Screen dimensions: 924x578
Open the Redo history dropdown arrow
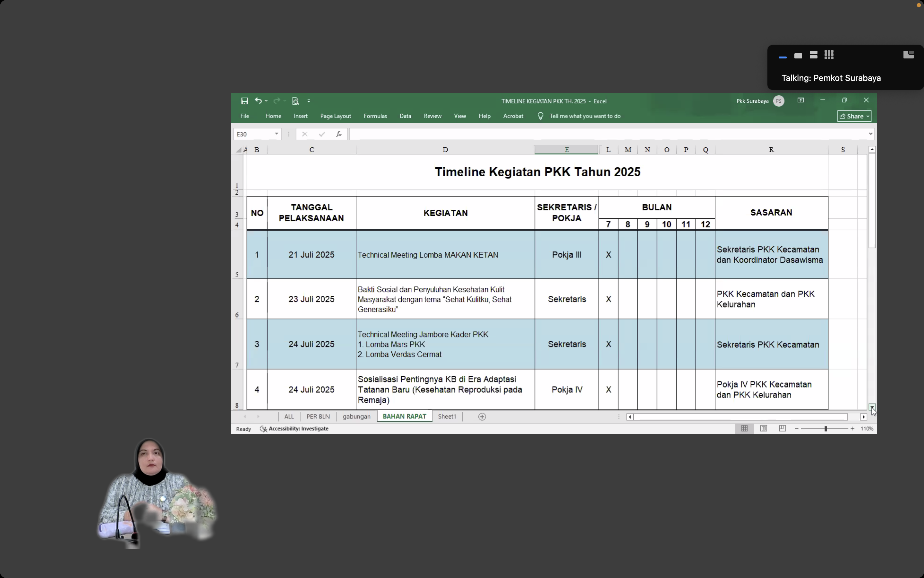[x=285, y=101]
